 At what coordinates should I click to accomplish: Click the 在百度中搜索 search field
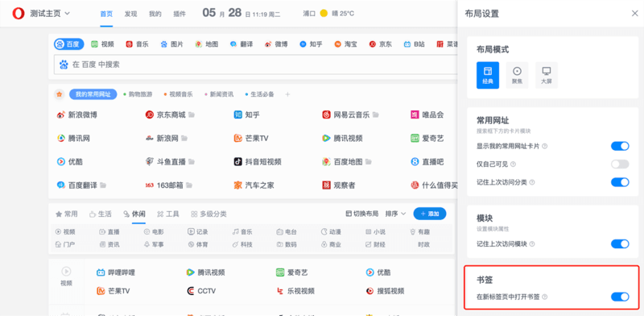point(255,64)
